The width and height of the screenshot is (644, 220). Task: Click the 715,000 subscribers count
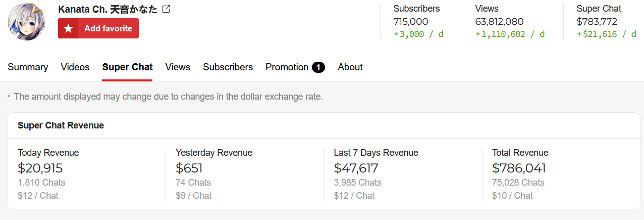[x=411, y=22]
